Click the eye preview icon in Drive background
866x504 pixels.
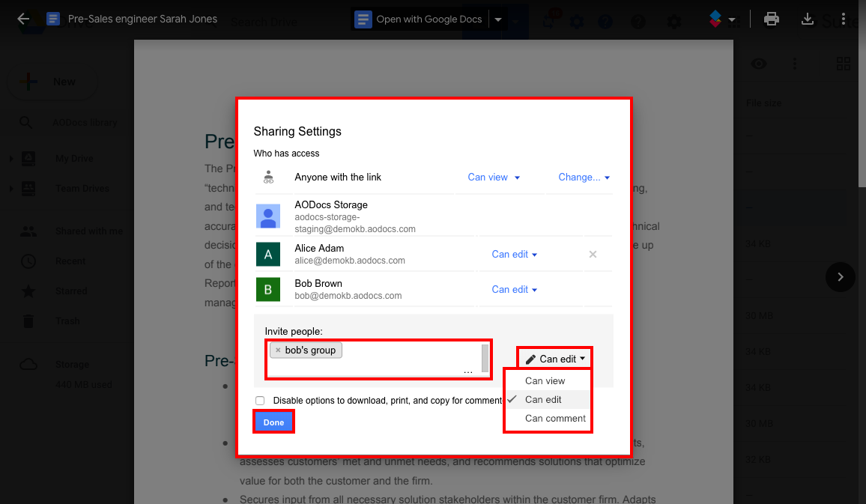click(x=759, y=64)
